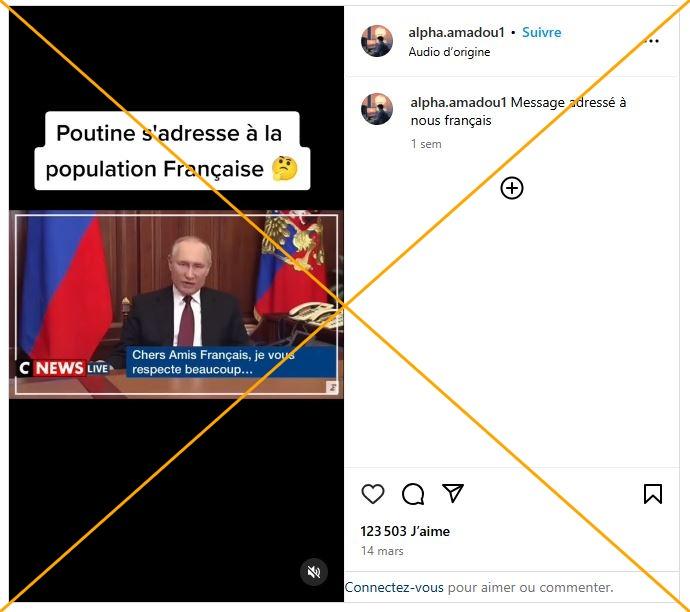This screenshot has height=612, width=690.
Task: Follow the account via Suivre
Action: [541, 32]
